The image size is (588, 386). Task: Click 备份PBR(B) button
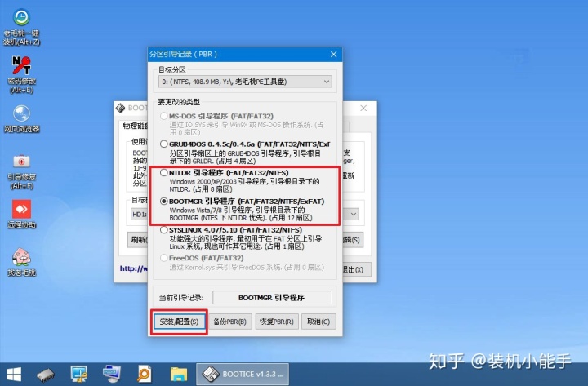[x=229, y=322]
